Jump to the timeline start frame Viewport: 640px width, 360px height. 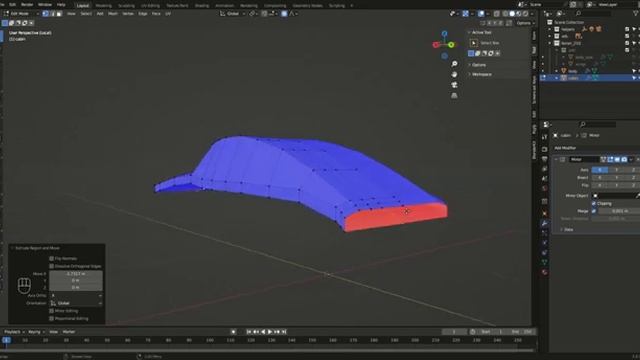tap(249, 332)
